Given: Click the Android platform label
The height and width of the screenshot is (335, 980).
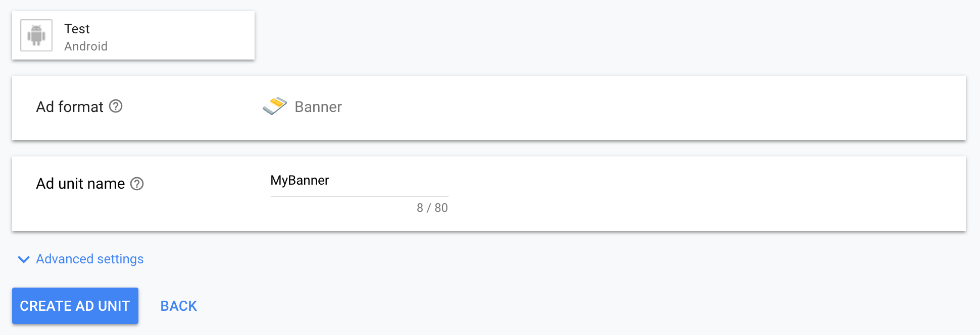Looking at the screenshot, I should 86,46.
